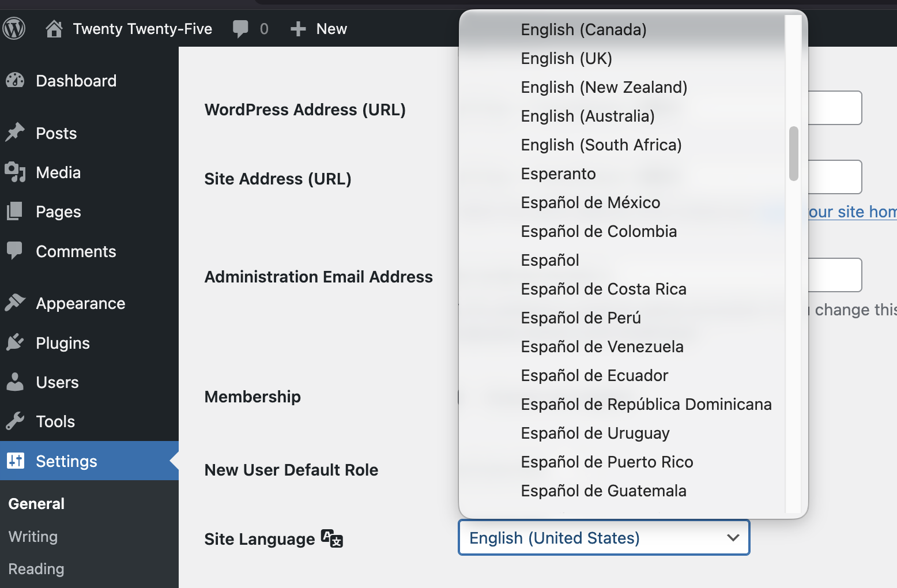897x588 pixels.
Task: Open the Twenty Twenty-Five site via home icon
Action: click(54, 28)
